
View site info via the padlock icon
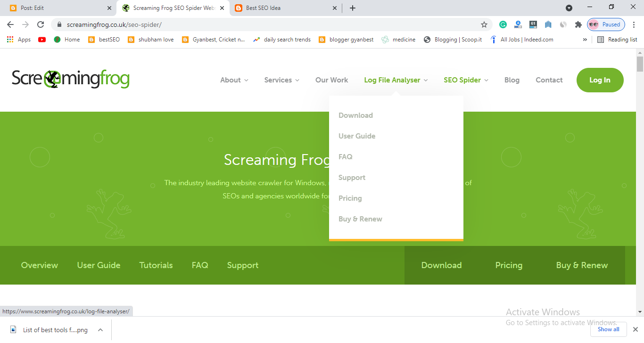(59, 24)
